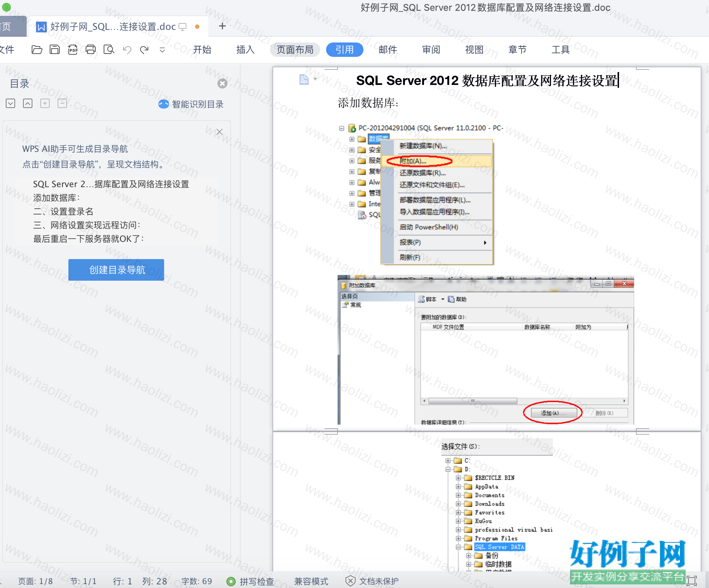This screenshot has width=709, height=588.
Task: Click 文档未保护 shield icon
Action: [350, 581]
